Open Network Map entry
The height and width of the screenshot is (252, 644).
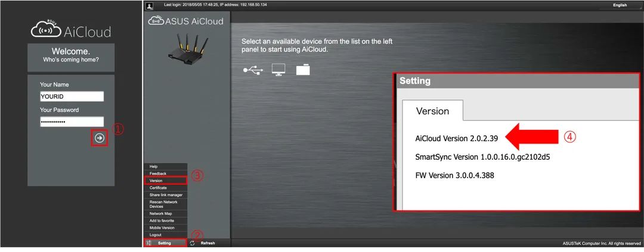tap(166, 213)
